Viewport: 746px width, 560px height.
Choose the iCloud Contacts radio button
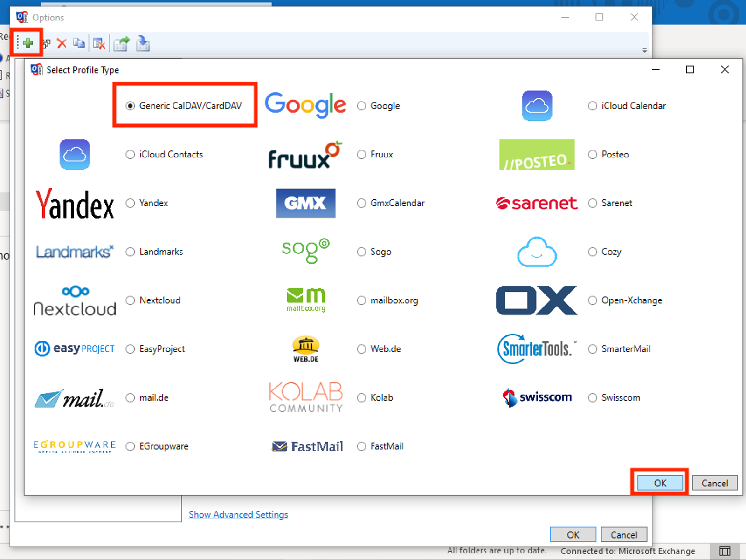[x=131, y=154]
